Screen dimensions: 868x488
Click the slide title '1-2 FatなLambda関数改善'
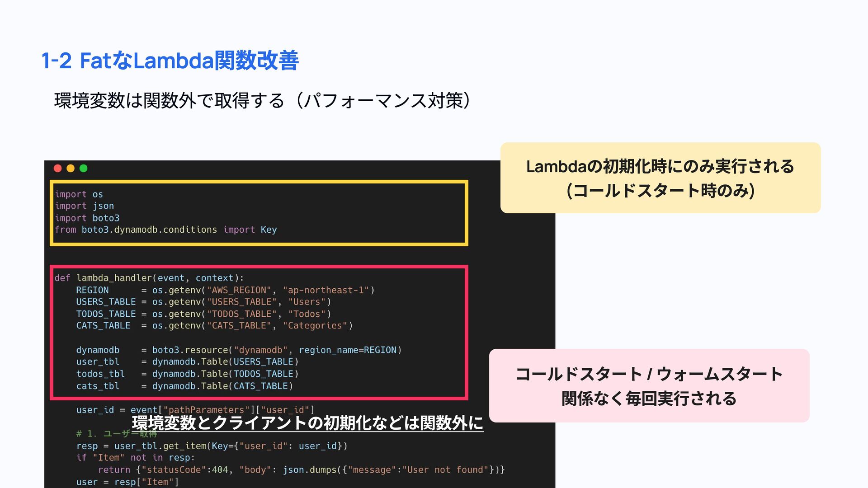tap(170, 61)
